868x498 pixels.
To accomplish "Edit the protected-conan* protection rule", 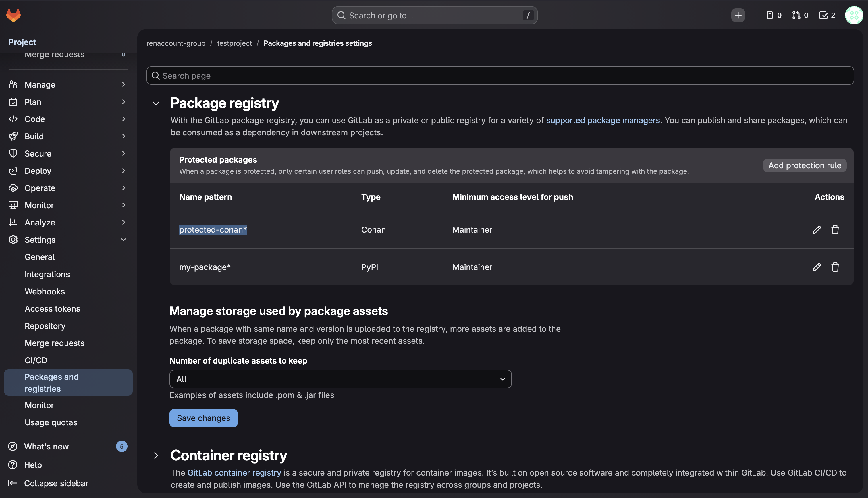I will tap(816, 230).
